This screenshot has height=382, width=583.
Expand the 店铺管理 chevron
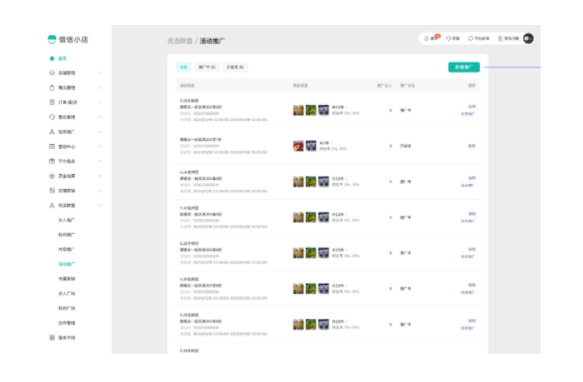[100, 73]
